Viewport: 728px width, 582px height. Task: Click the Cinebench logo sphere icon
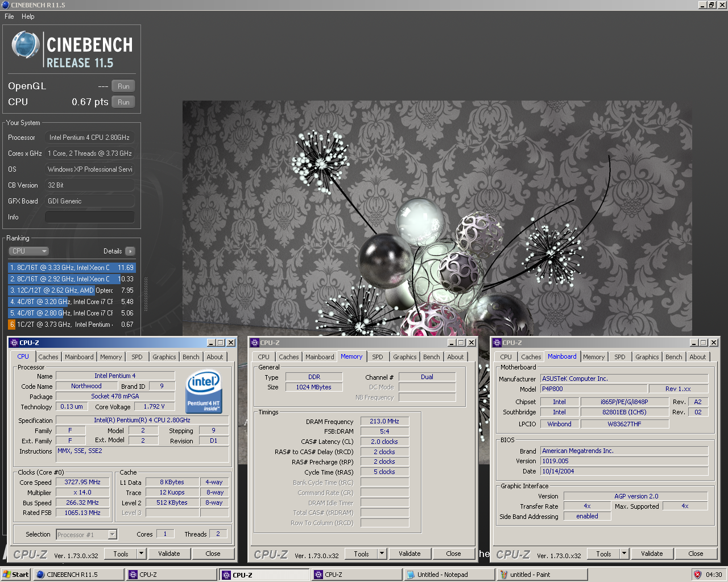pos(26,45)
